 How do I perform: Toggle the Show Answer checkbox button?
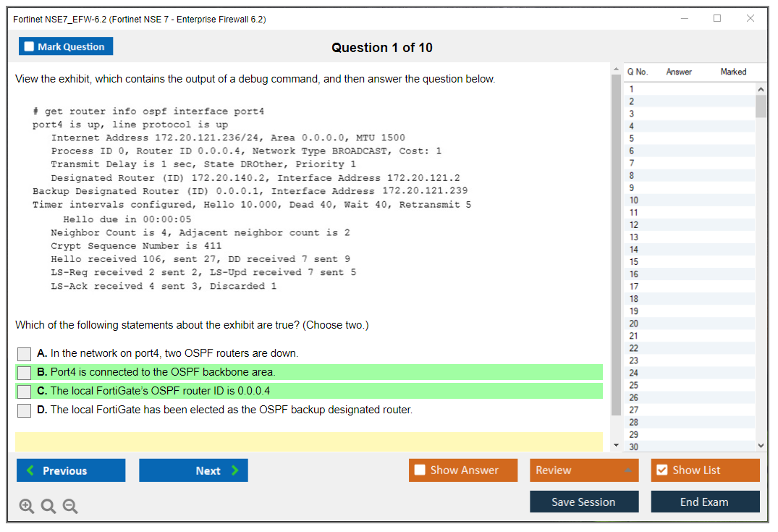point(463,470)
